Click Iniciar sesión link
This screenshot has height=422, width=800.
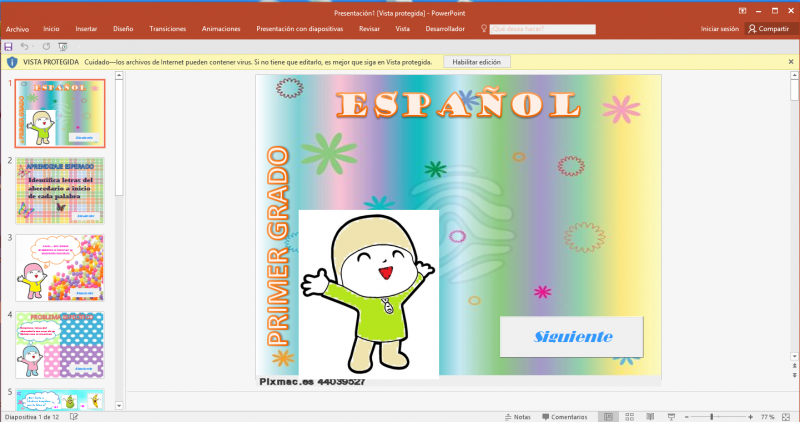coord(719,29)
